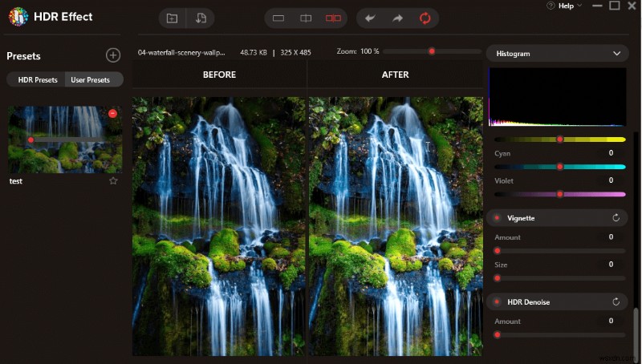Screen dimensions: 642x364
Task: Click the Cyan slider handle
Action: click(x=559, y=167)
